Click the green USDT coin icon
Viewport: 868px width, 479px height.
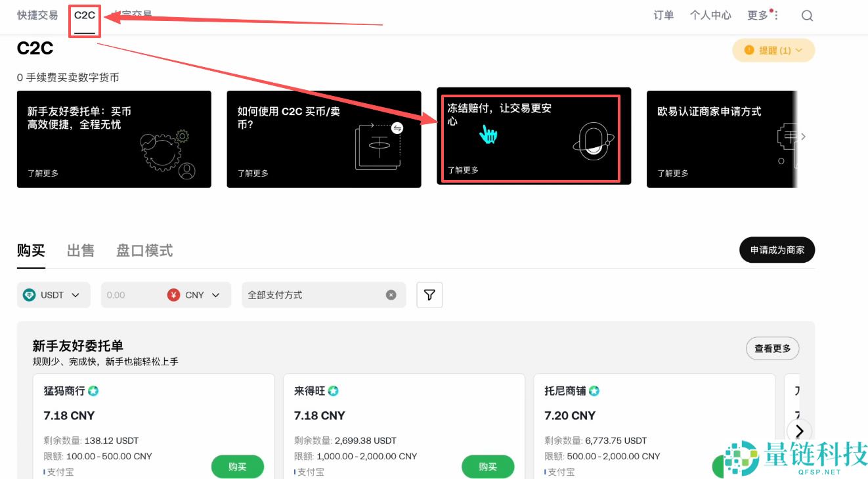[x=28, y=295]
